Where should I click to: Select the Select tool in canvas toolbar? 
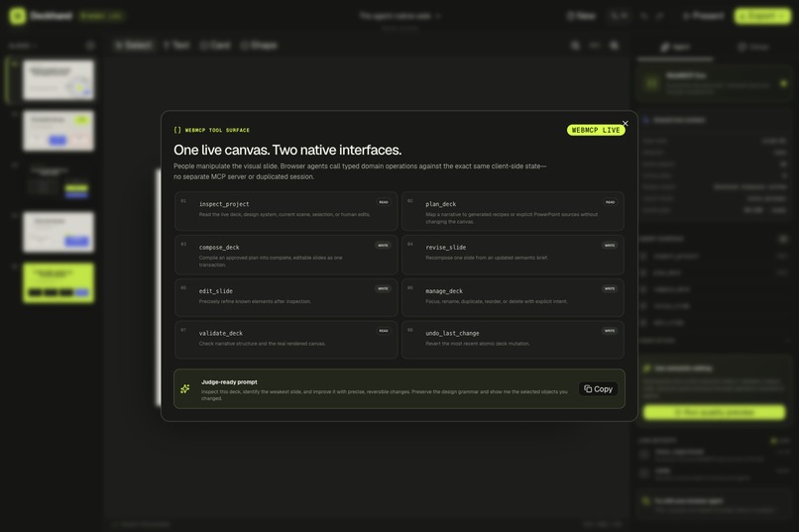[x=134, y=46]
